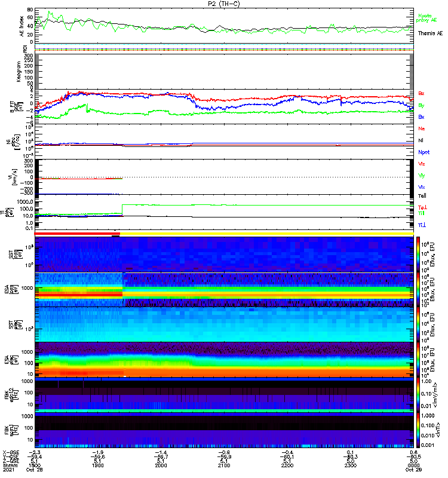Image resolution: width=448 pixels, height=478 pixels.
Task: Click the '2000' time axis label
Action: pos(161,465)
